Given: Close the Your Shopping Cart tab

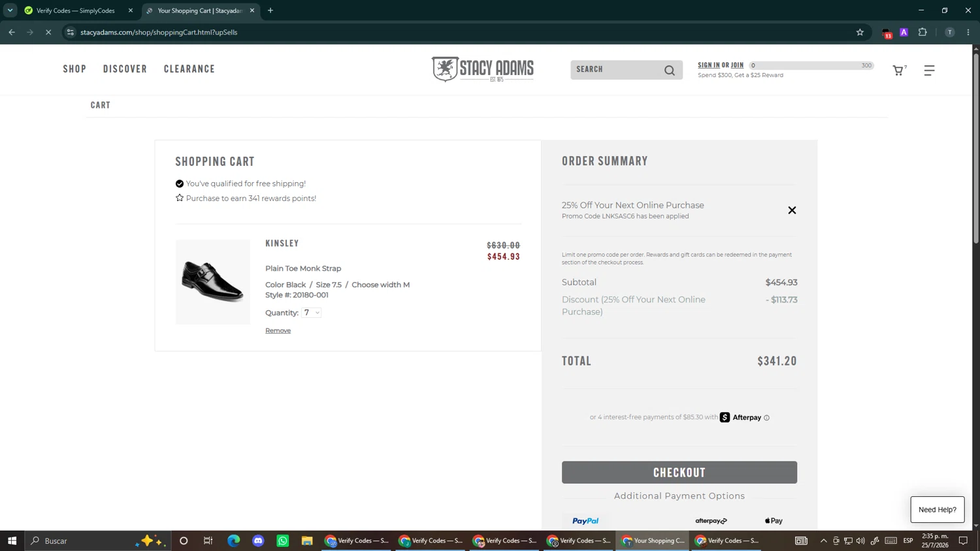Looking at the screenshot, I should coord(252,10).
